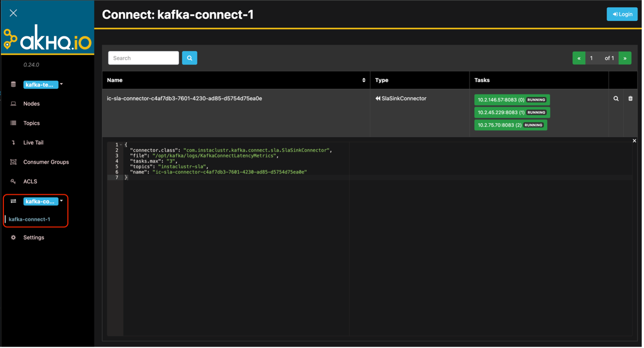Go to previous page with « button
Viewport: 644px width, 348px height.
579,58
